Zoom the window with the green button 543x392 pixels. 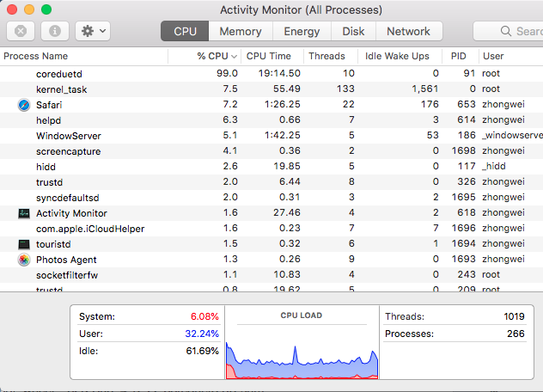[46, 9]
